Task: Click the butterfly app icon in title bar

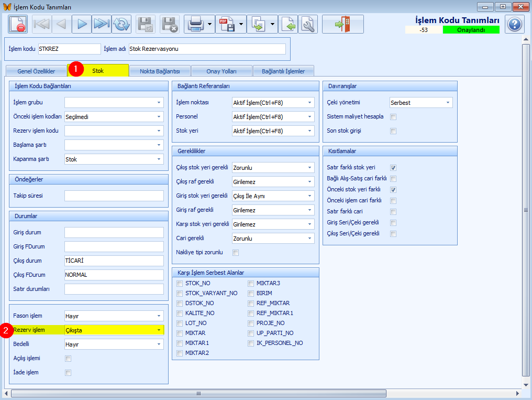Action: tap(7, 7)
